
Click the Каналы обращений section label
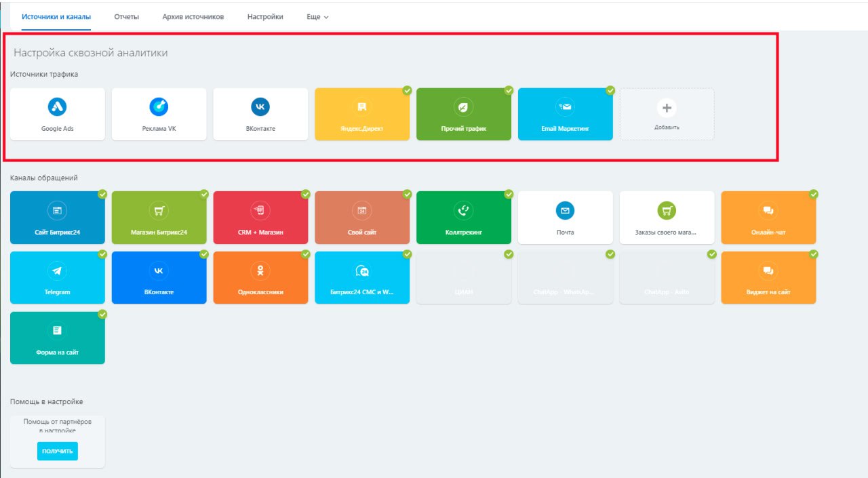click(x=44, y=178)
